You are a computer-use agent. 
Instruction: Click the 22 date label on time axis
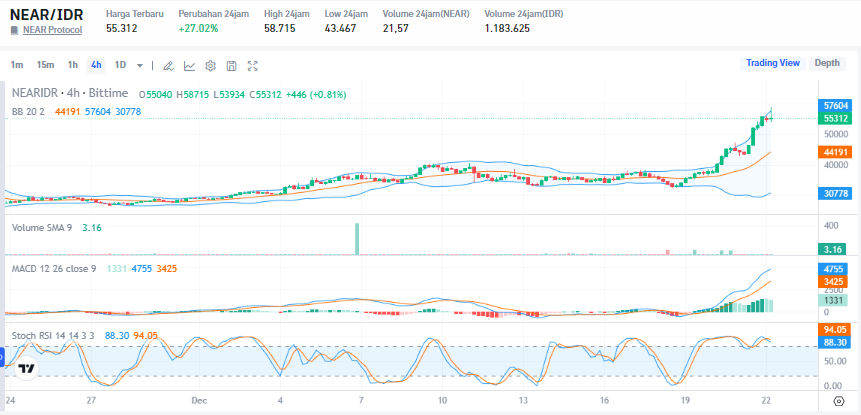tap(766, 400)
